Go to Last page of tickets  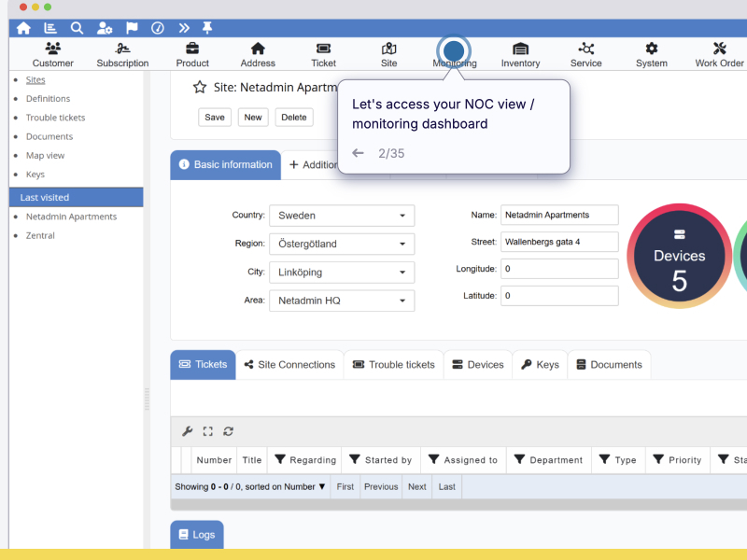point(447,486)
